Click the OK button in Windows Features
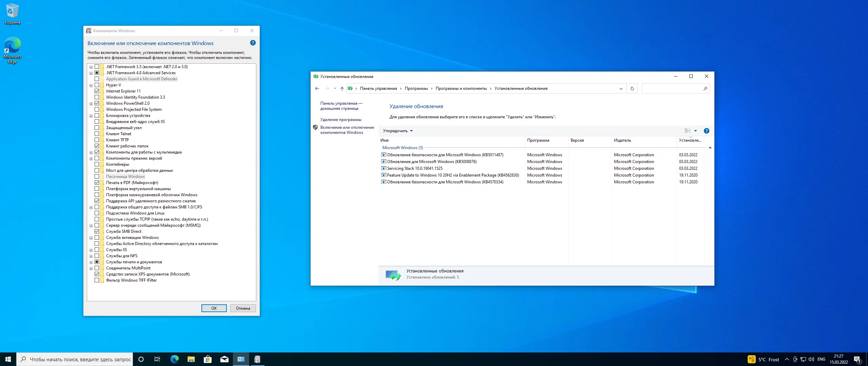 point(214,308)
